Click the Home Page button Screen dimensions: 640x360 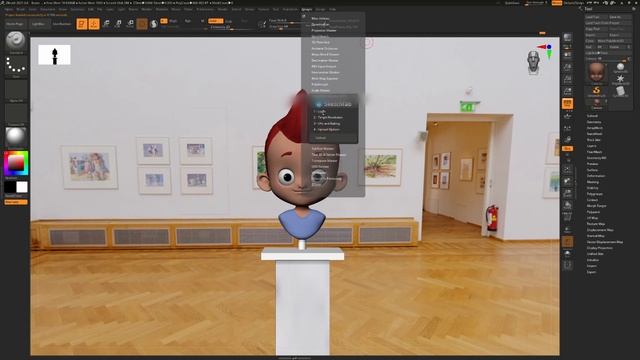point(16,24)
